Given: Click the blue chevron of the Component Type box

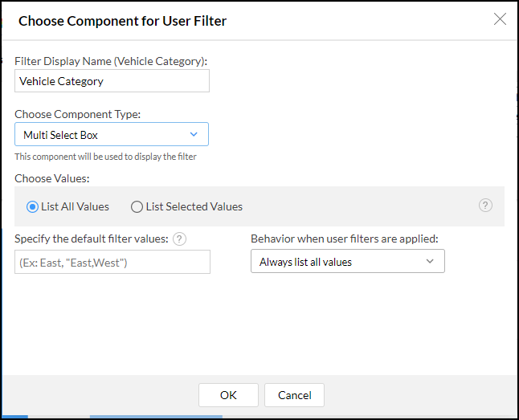Looking at the screenshot, I should pyautogui.click(x=194, y=134).
